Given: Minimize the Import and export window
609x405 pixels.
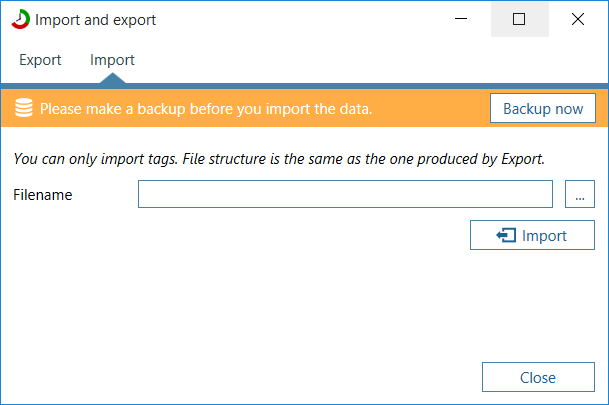Looking at the screenshot, I should click(x=461, y=19).
